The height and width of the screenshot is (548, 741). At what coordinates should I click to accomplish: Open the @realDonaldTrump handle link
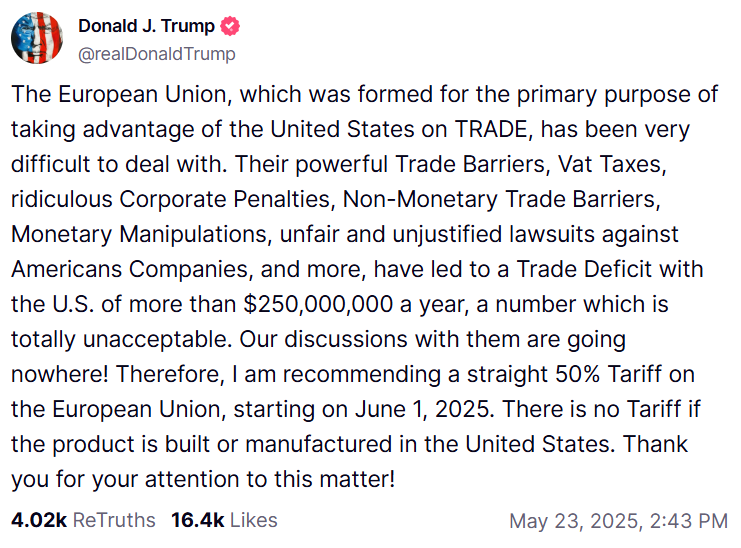(x=156, y=54)
